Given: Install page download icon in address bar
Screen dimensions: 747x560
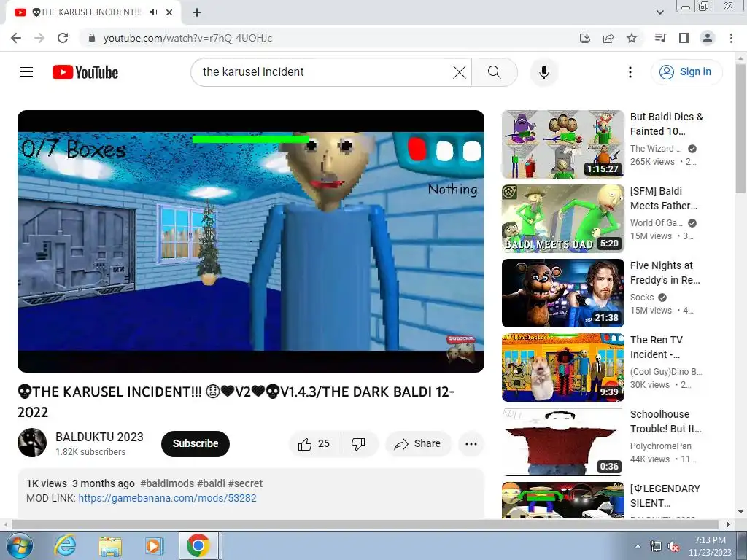Looking at the screenshot, I should 584,38.
